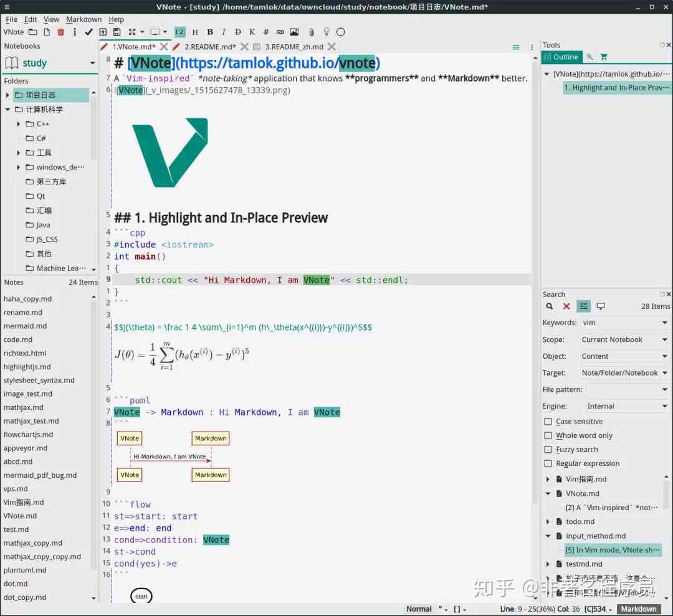Expand the windows_de… folder

pos(18,168)
